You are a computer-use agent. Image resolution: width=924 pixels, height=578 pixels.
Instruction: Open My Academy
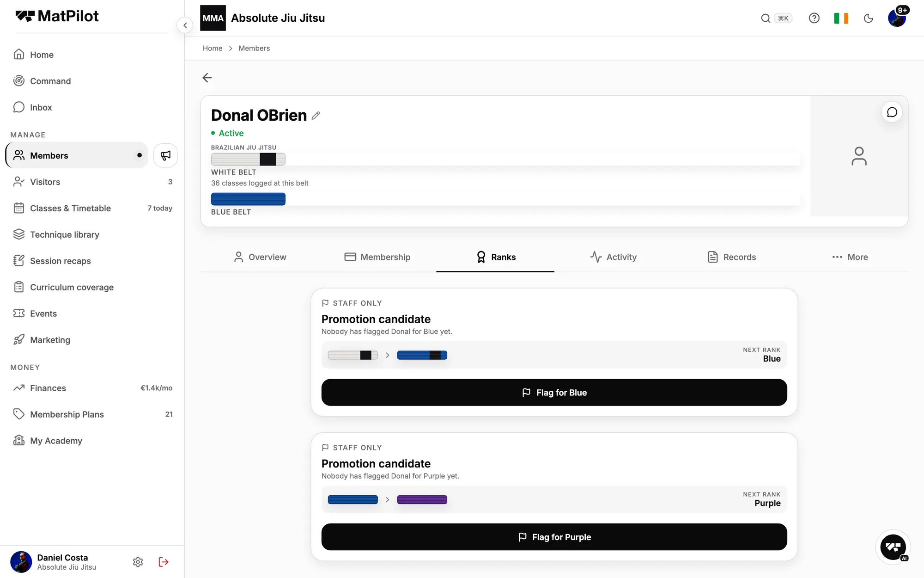pos(92,441)
